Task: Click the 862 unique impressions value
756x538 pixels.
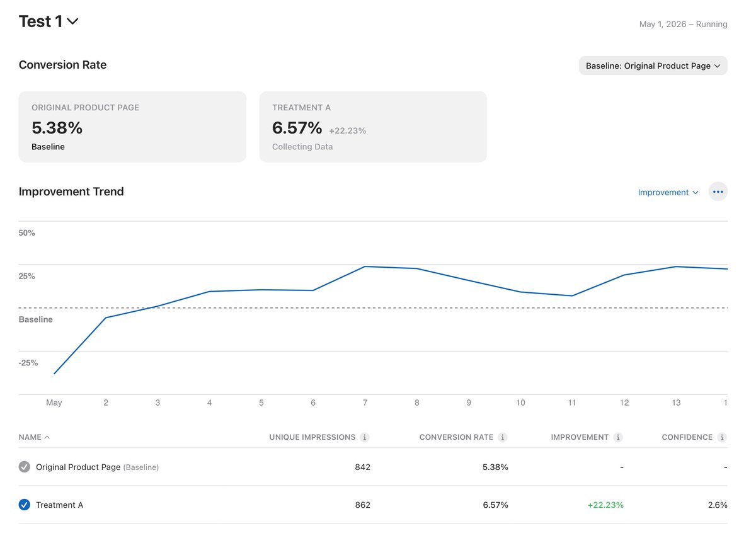Action: tap(362, 505)
